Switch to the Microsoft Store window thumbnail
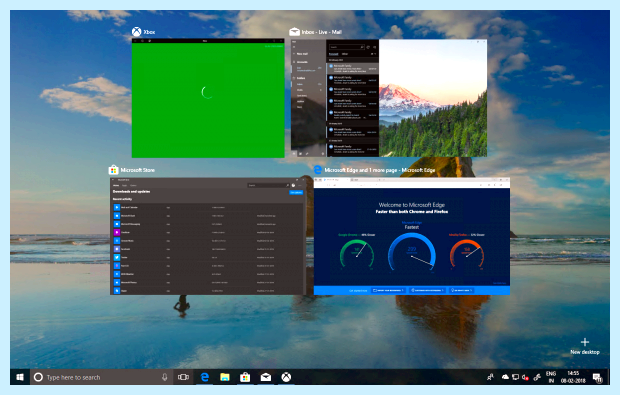 pyautogui.click(x=208, y=236)
